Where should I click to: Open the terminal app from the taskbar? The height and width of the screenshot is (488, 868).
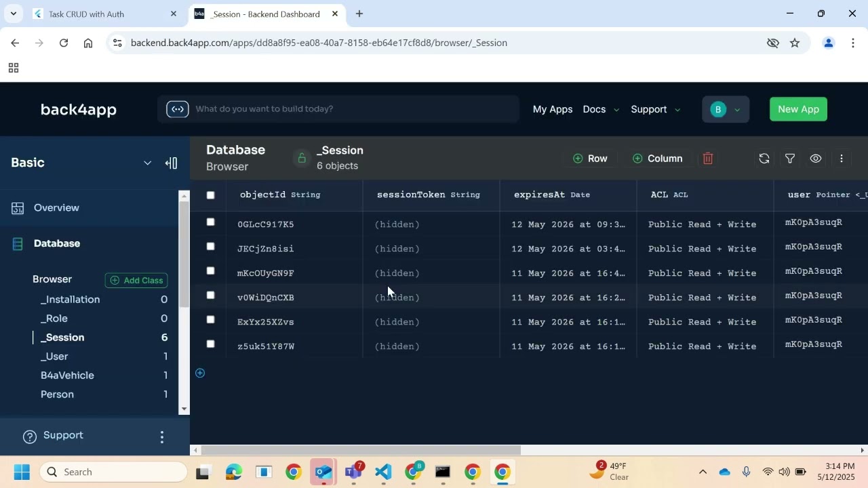click(x=443, y=472)
